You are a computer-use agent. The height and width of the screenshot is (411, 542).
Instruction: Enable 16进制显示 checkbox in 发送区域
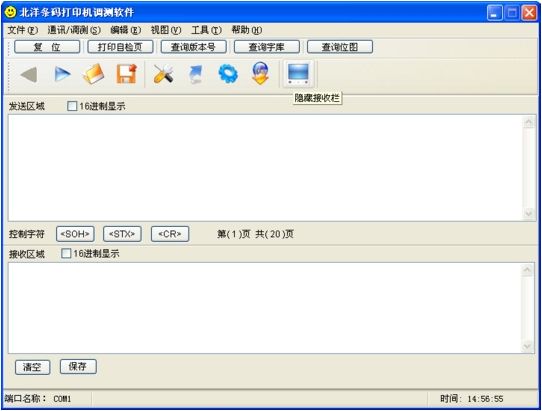[x=72, y=106]
